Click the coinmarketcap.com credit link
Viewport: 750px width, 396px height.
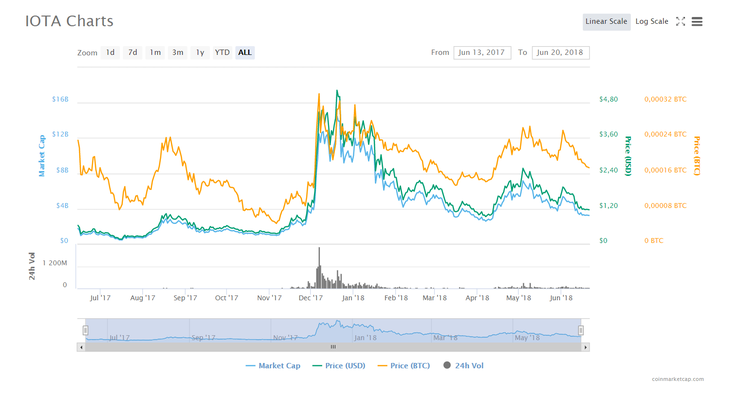678,379
